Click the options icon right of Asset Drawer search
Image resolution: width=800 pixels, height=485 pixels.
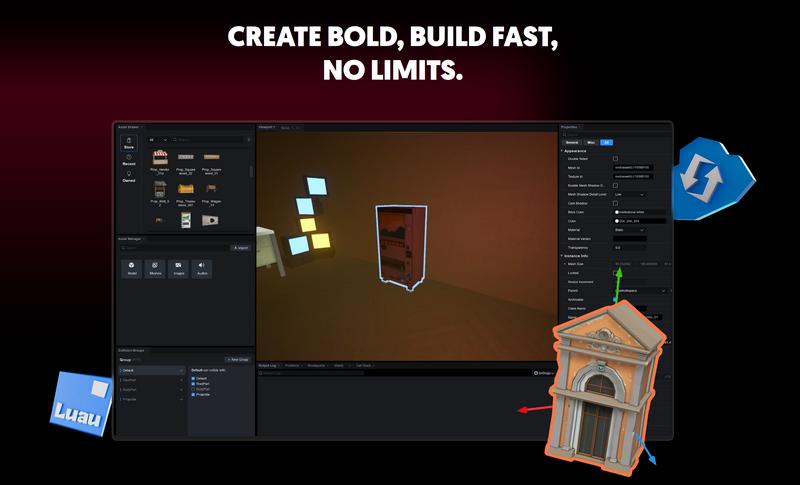[x=249, y=139]
